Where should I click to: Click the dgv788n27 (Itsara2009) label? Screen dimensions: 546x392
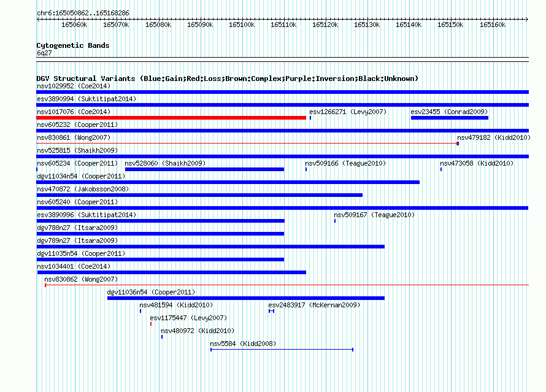77,228
